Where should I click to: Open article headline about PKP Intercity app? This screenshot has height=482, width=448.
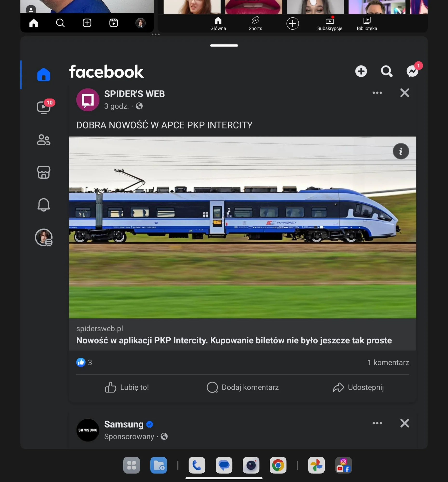pos(234,340)
